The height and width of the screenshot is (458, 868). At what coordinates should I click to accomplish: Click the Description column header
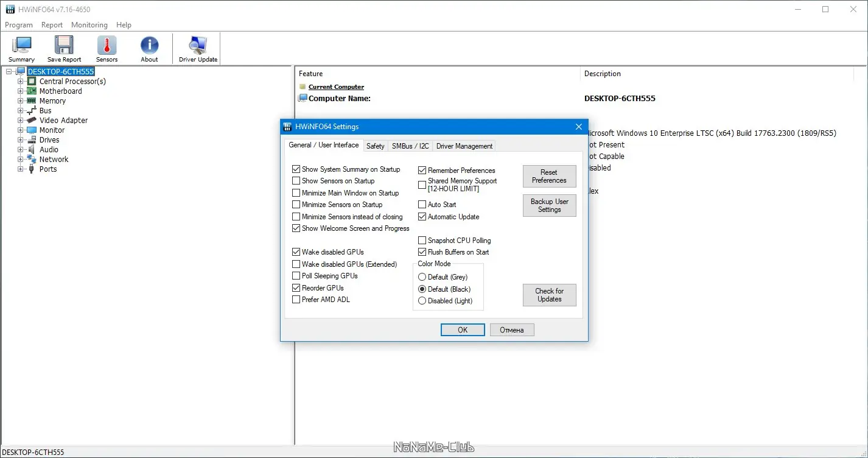point(718,74)
